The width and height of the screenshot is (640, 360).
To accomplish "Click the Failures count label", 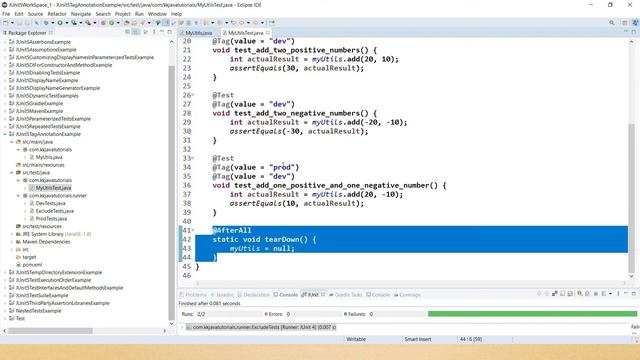I will click(358, 314).
